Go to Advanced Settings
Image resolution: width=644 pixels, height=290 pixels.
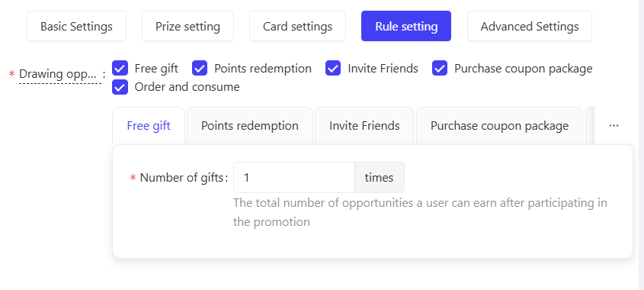pyautogui.click(x=530, y=26)
